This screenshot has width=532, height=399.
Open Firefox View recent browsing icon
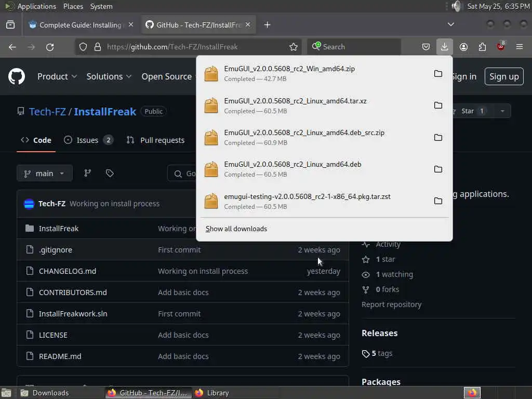click(x=10, y=25)
